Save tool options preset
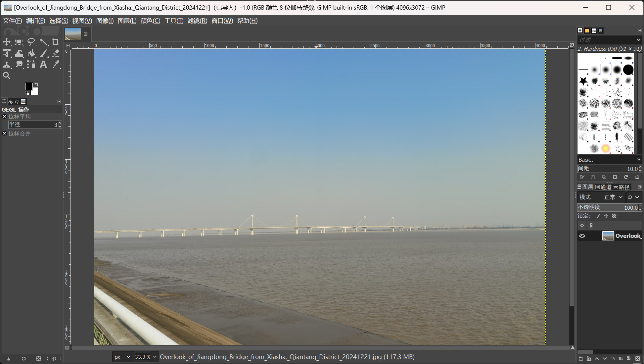Screen dimensions: 644x364 point(9,358)
